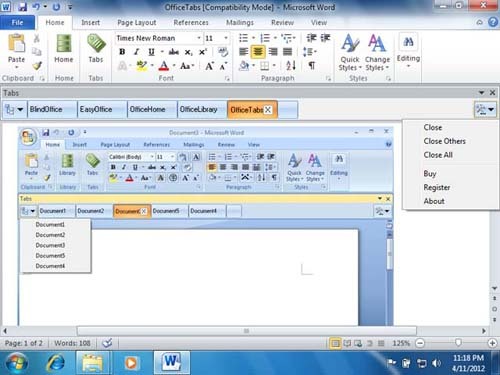
Task: Choose Close Others from the menu
Action: pos(445,141)
